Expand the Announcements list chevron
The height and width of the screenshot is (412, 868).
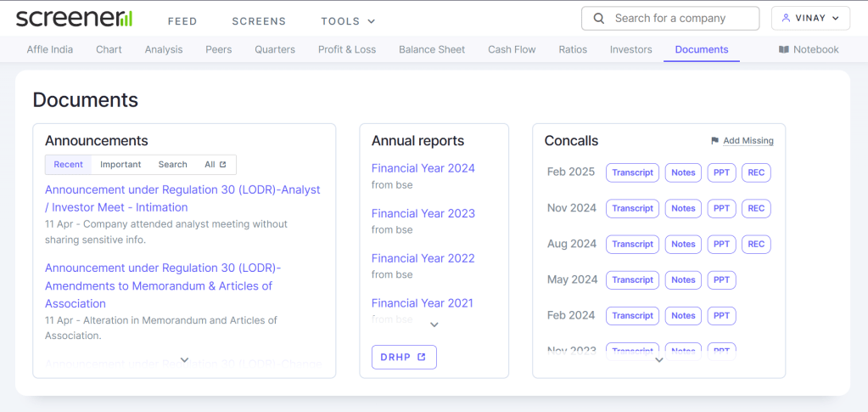(184, 360)
